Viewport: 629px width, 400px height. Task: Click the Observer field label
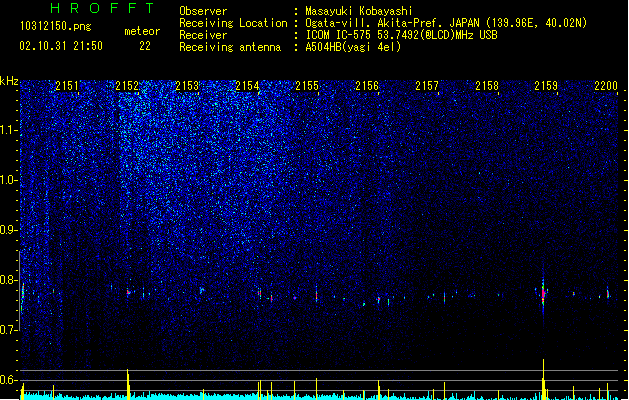203,11
